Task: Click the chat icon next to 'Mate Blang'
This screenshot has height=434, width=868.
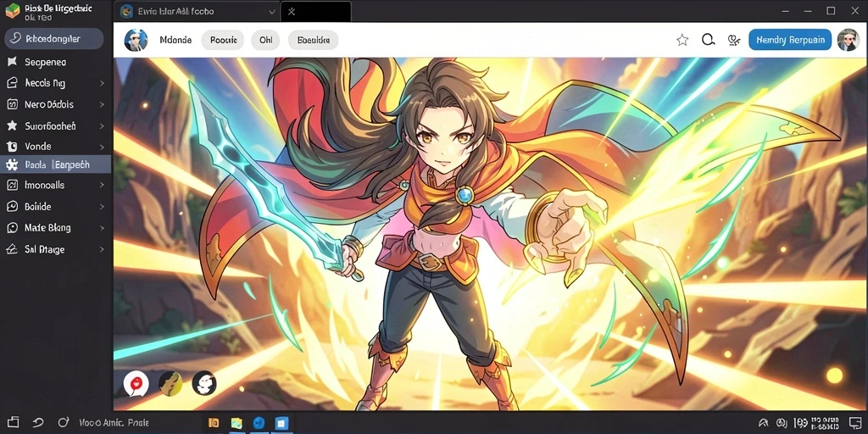Action: 12,227
